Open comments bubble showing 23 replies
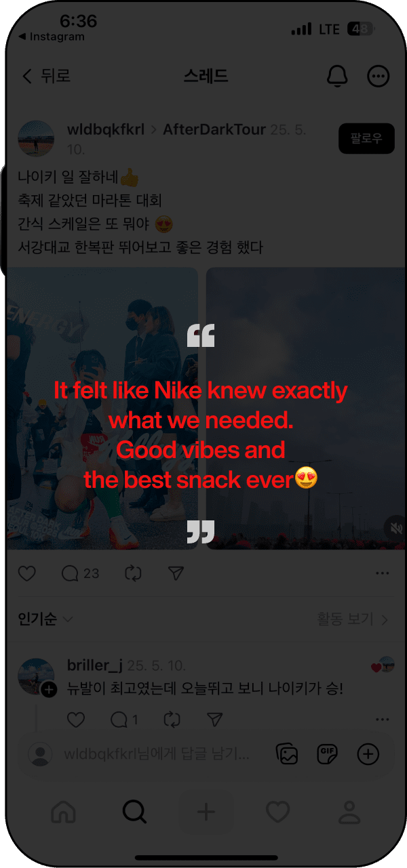The width and height of the screenshot is (407, 868). pos(79,574)
